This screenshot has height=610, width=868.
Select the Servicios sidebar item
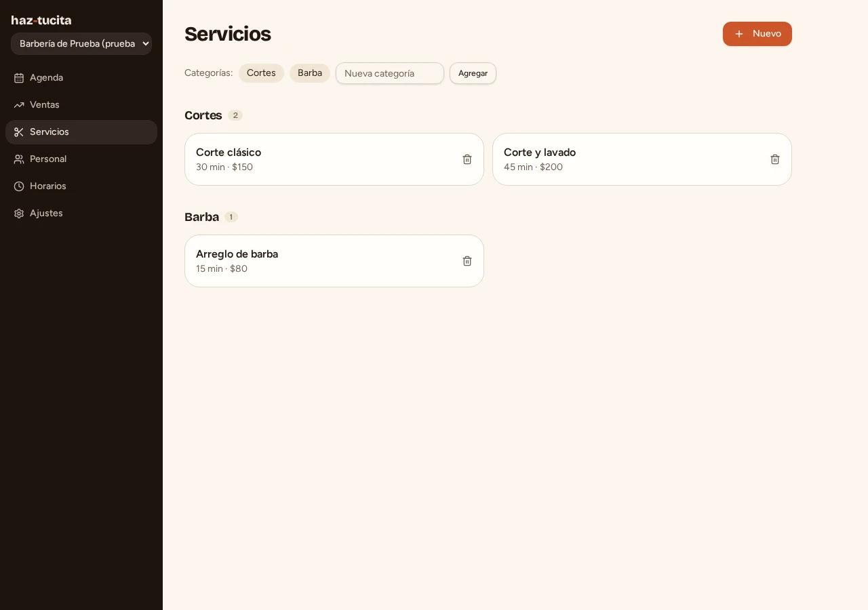pos(81,132)
